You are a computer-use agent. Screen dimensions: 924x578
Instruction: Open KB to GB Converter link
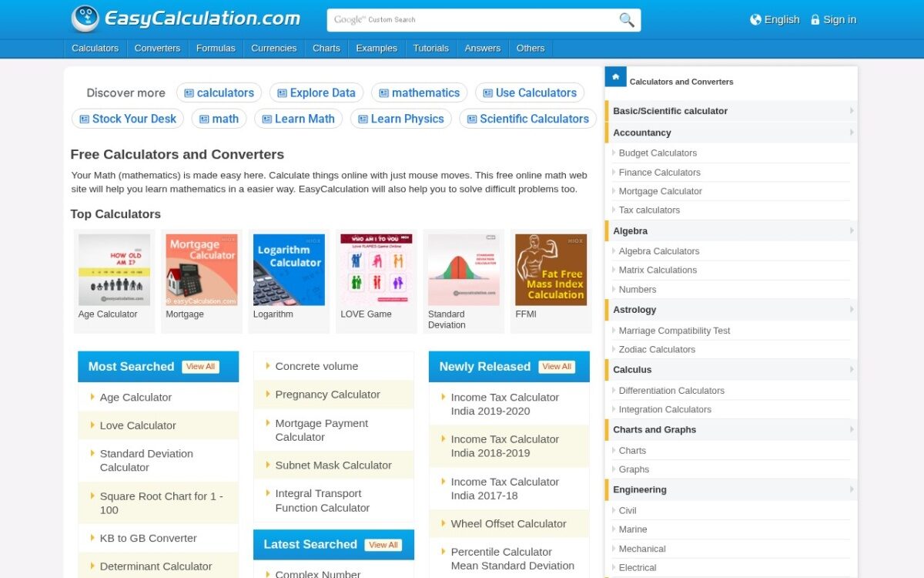coord(149,539)
